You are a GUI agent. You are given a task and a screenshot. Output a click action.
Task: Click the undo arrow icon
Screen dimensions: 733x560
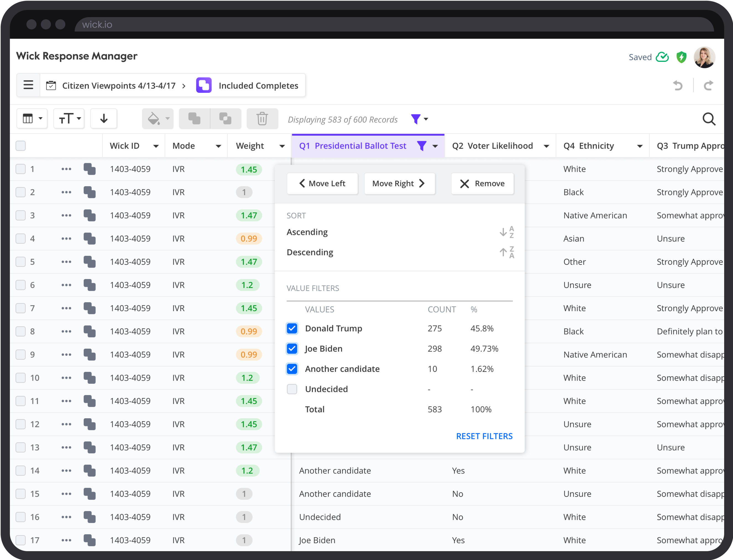678,86
